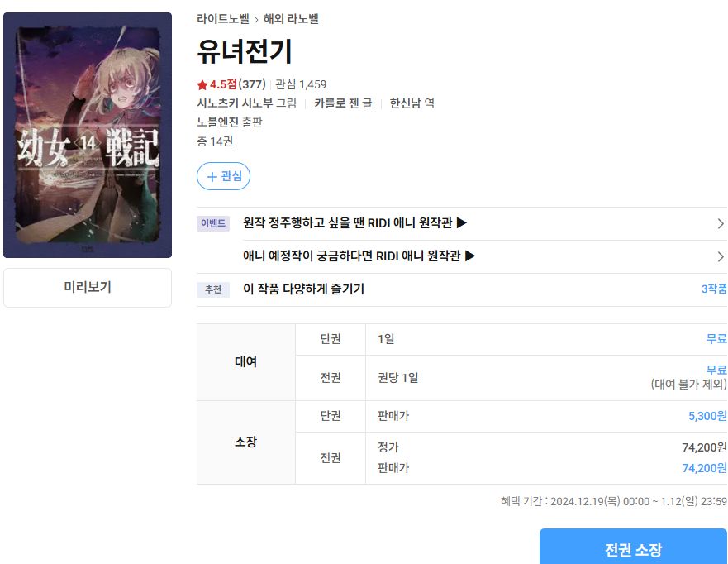Screen dimensions: 728x564
Task: Click the 추천 badge
Action: [213, 289]
